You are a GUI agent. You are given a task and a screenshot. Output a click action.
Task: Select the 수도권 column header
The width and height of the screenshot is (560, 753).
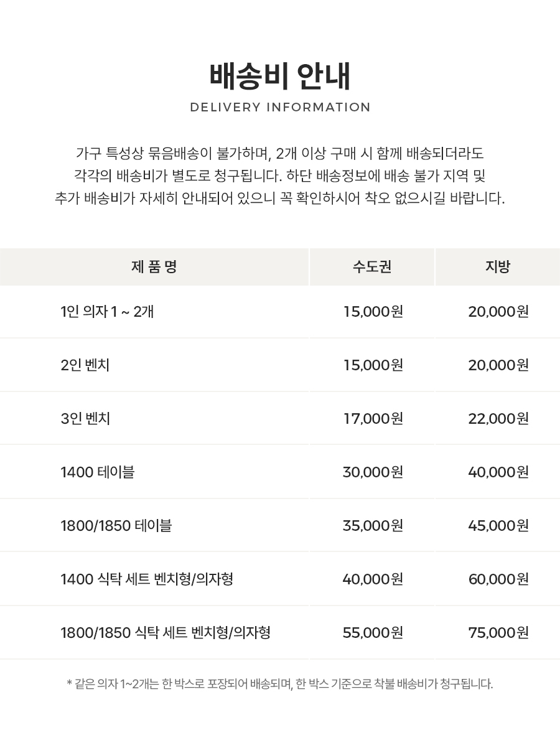click(x=372, y=267)
